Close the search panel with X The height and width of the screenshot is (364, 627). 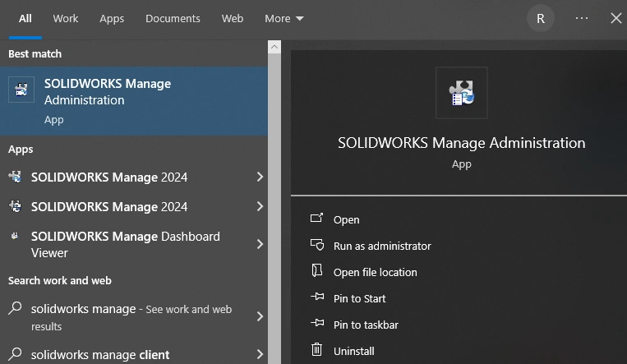tap(616, 18)
